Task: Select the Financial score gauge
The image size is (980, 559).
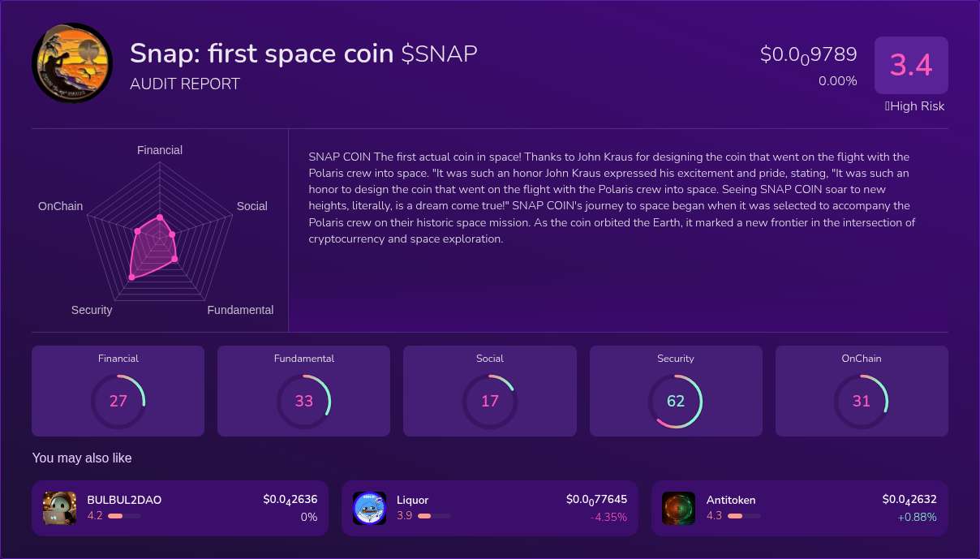Action: (118, 401)
